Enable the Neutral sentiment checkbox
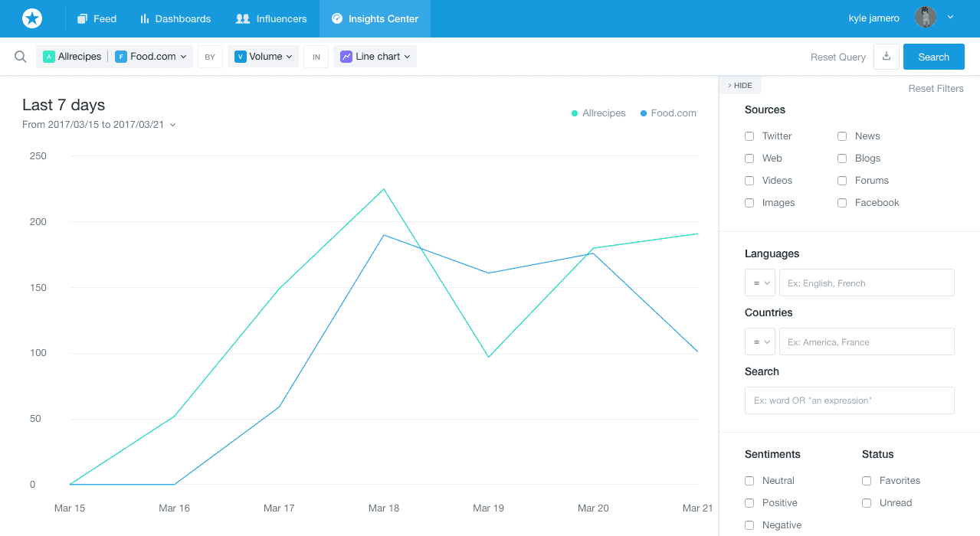This screenshot has height=536, width=980. tap(749, 481)
